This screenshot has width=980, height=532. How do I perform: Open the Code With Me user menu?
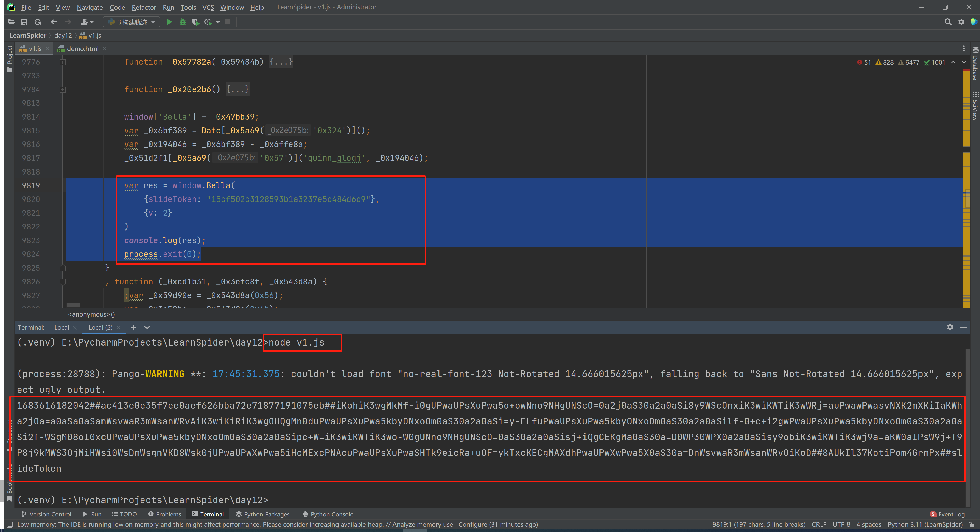click(x=87, y=22)
